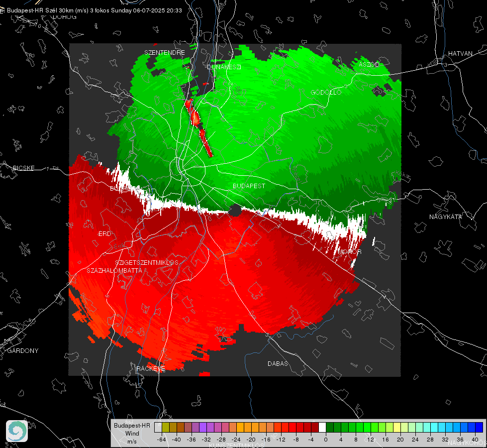487x448 pixels.
Task: Click the DUNAKESZI city label
Action: point(224,67)
